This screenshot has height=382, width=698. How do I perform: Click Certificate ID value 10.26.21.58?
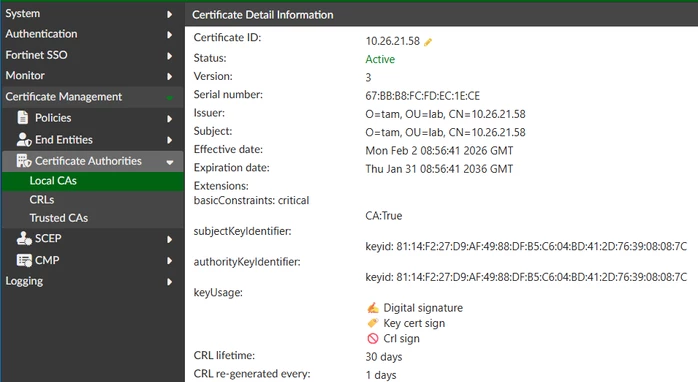392,41
